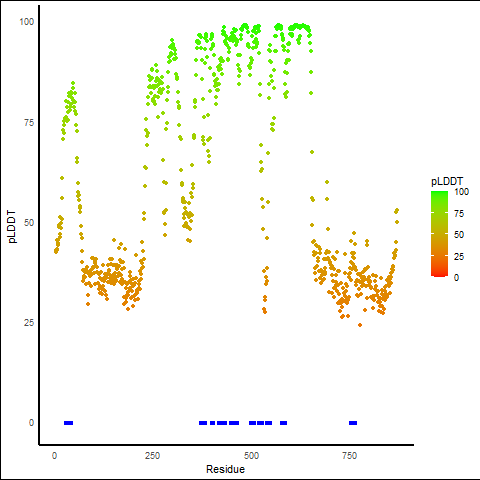Click the blue bar near residue 580
Image resolution: width=480 pixels, height=480 pixels.
coord(283,423)
